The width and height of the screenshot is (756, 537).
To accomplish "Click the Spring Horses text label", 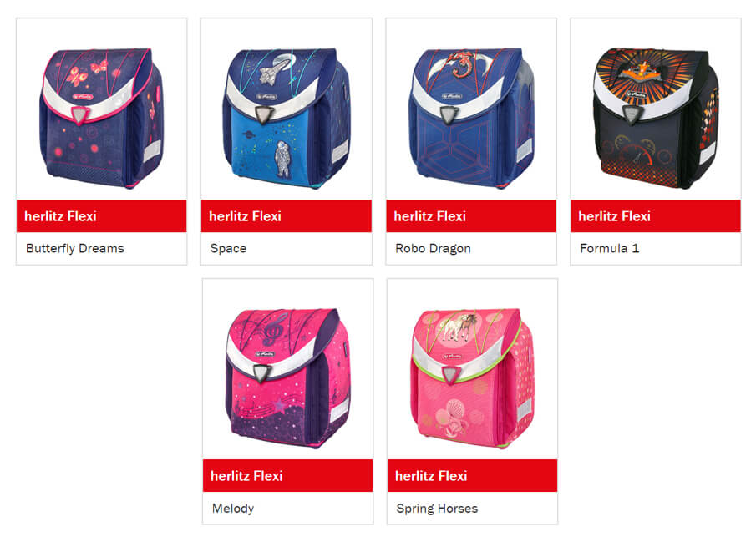I will [x=437, y=509].
